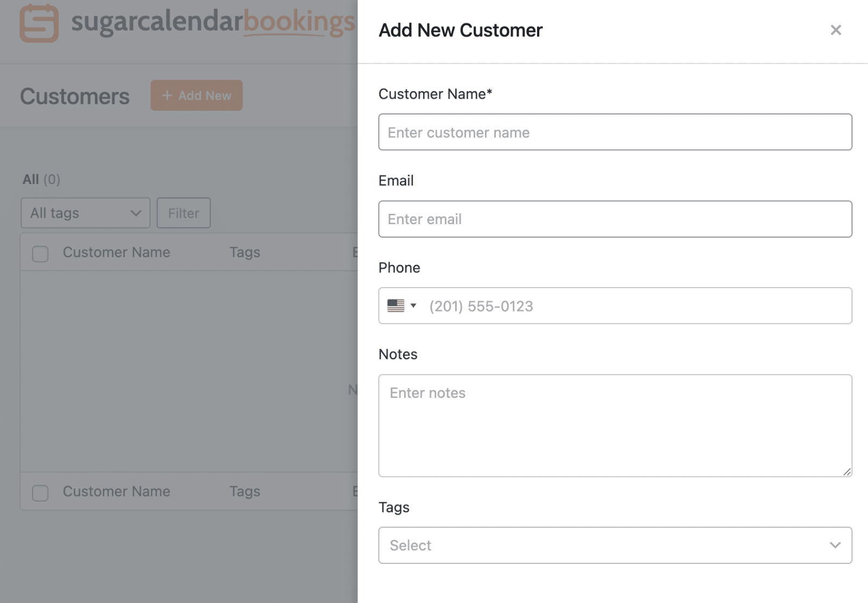
Task: Sort by Customer Name in table header
Action: (116, 252)
